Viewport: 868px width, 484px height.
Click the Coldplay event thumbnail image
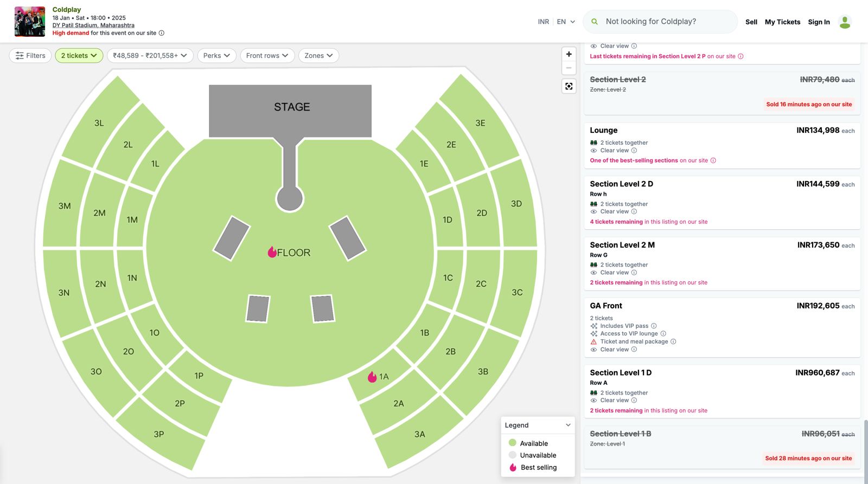point(30,22)
